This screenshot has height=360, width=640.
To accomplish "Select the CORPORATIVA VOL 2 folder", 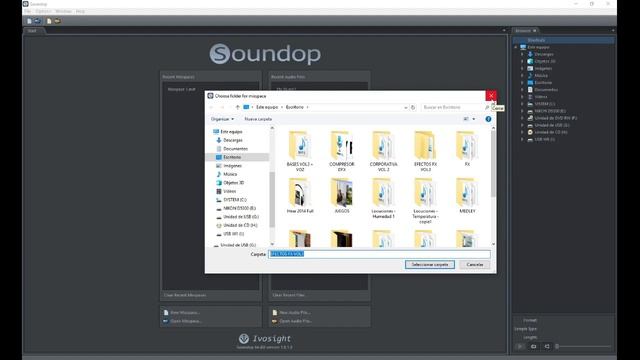I will click(x=384, y=151).
